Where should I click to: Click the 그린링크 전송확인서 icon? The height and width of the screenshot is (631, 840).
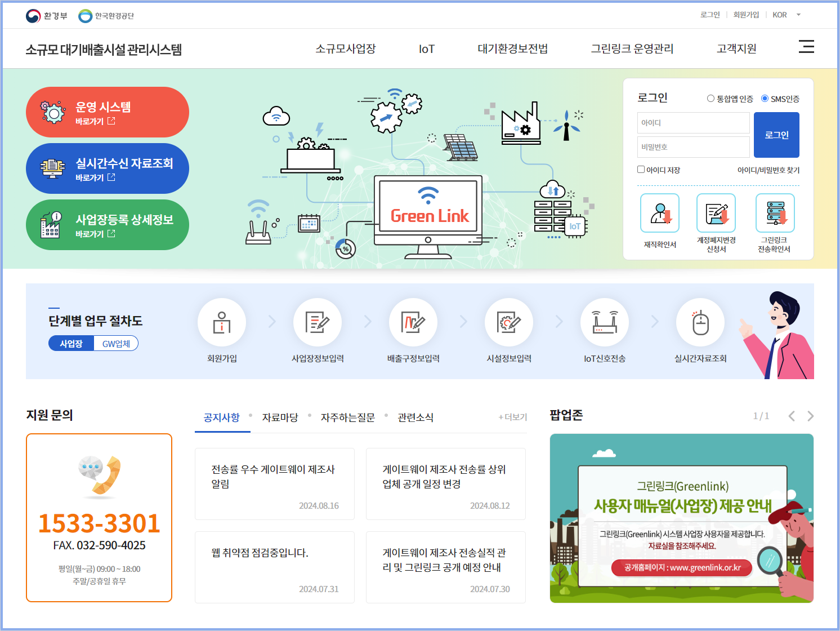tap(775, 213)
